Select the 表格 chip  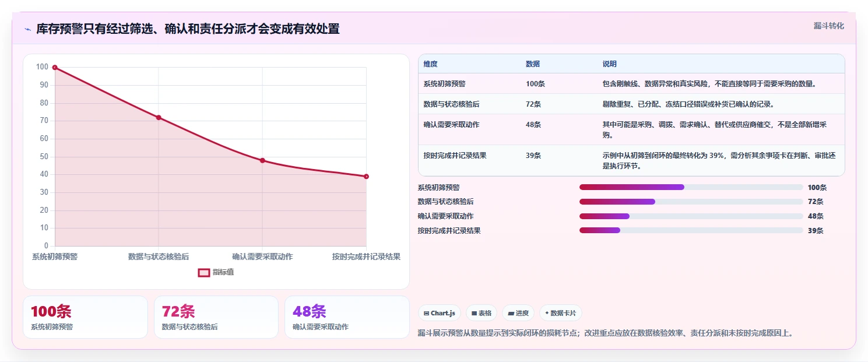pos(481,313)
